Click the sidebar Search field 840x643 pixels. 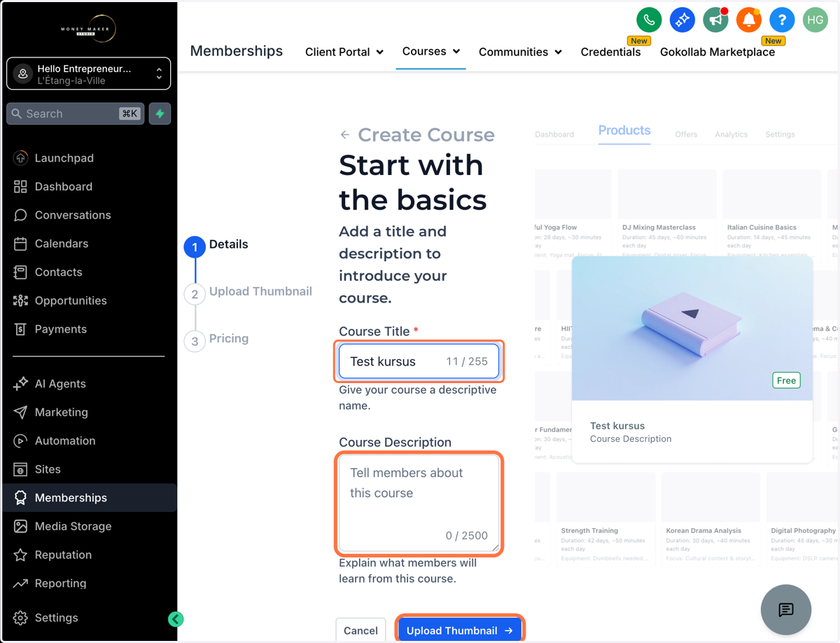pos(75,113)
